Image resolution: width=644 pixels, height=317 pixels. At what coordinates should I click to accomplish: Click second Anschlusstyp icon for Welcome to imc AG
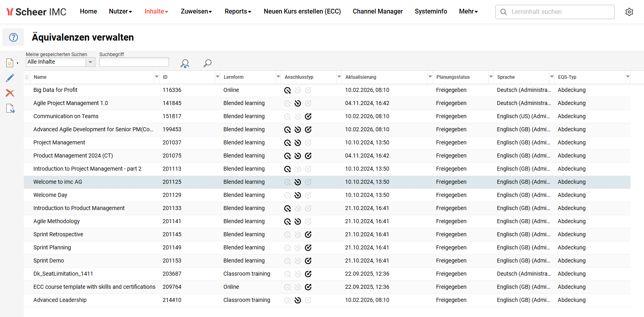(298, 182)
